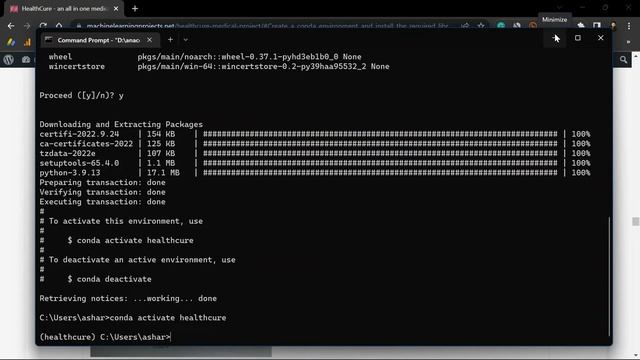Click the '(healthcure) C:\Users\ashar>' prompt
Image resolution: width=640 pixels, height=360 pixels.
[x=104, y=337]
